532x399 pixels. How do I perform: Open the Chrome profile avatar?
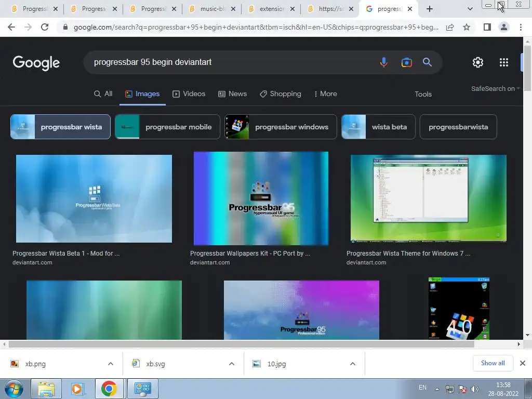(504, 27)
